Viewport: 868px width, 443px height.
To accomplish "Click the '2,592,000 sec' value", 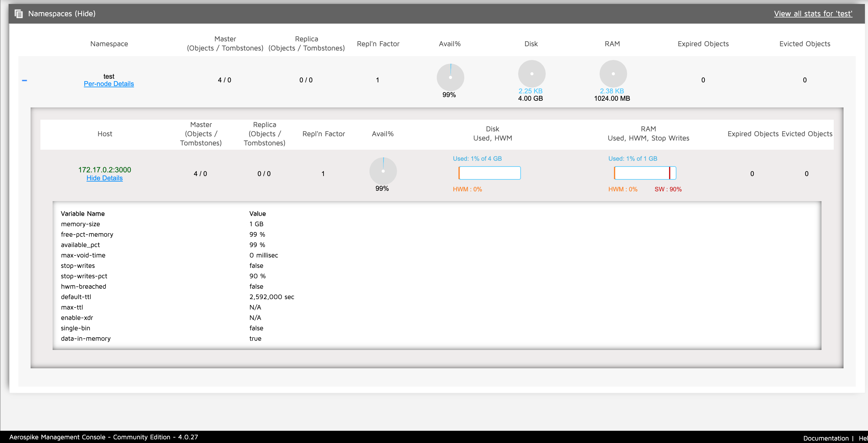I will (271, 297).
